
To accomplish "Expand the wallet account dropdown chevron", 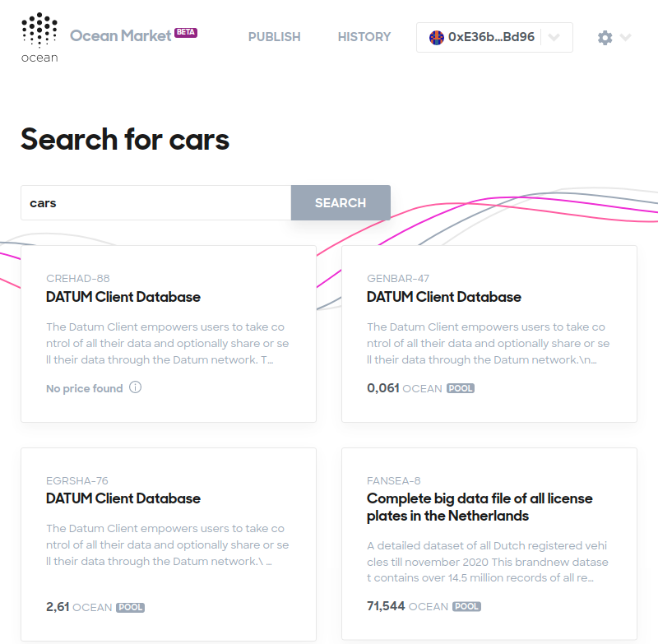I will click(554, 37).
